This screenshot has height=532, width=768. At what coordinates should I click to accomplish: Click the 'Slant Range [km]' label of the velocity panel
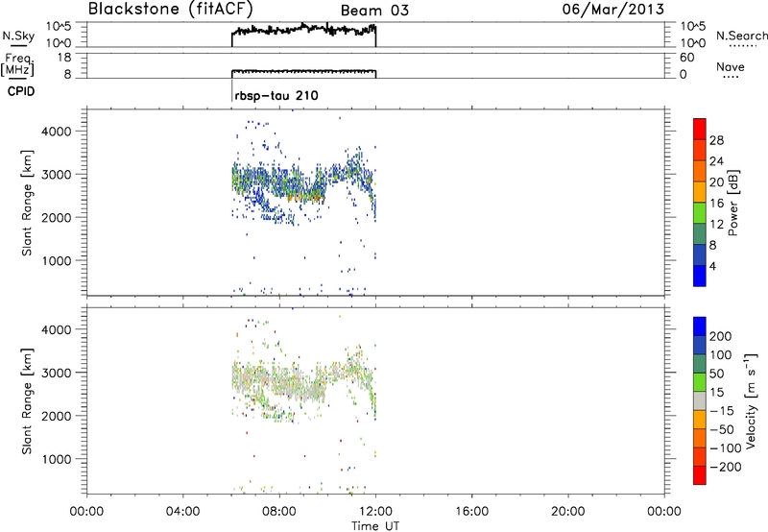pyautogui.click(x=27, y=401)
